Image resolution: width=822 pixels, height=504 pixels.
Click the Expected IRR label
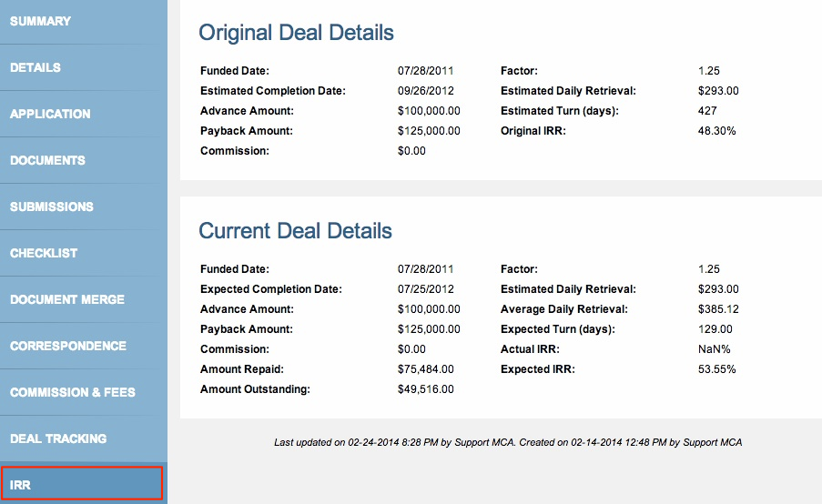(x=538, y=369)
